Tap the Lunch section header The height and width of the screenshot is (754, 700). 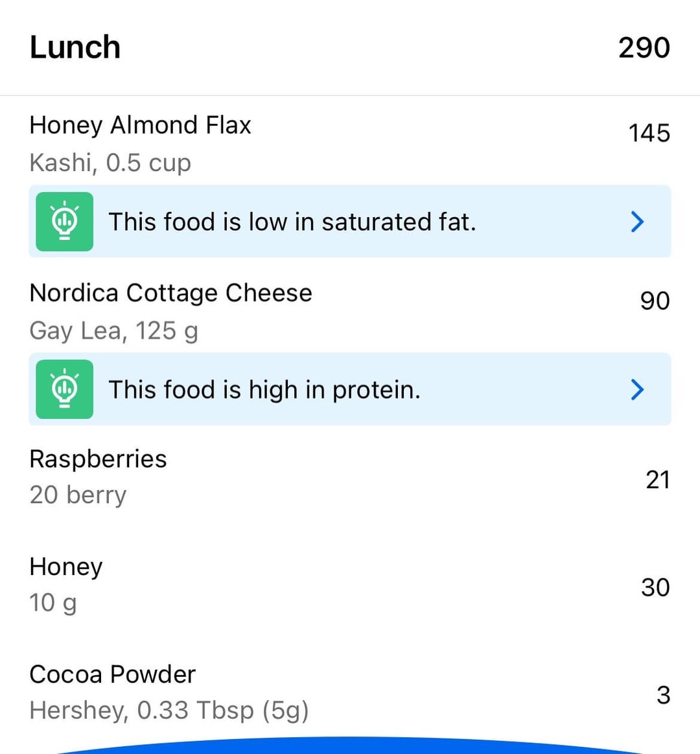pos(350,47)
